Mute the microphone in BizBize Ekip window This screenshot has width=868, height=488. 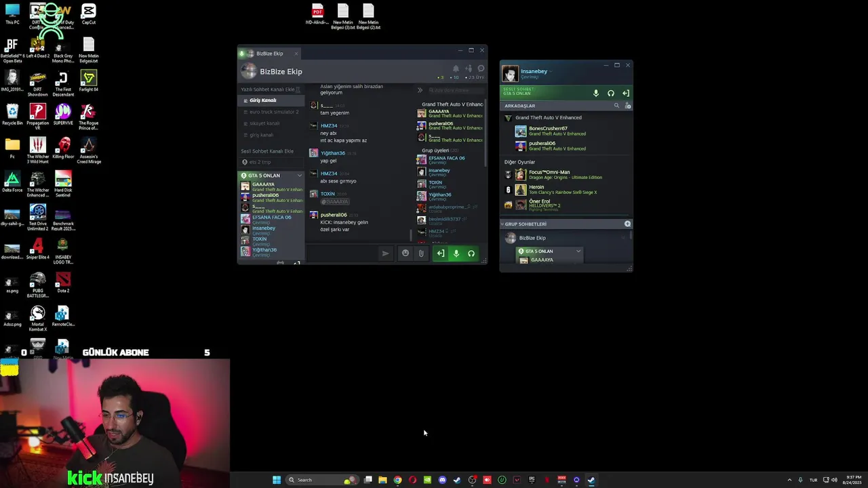(x=456, y=253)
